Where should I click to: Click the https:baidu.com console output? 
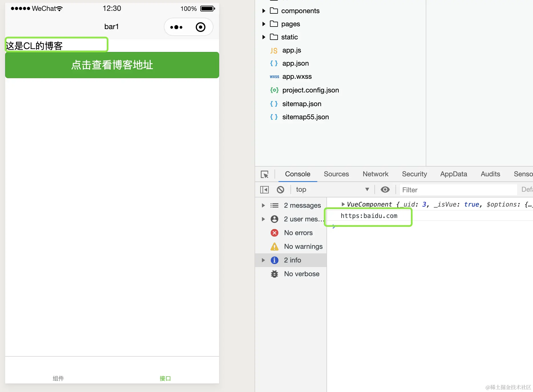pyautogui.click(x=369, y=216)
